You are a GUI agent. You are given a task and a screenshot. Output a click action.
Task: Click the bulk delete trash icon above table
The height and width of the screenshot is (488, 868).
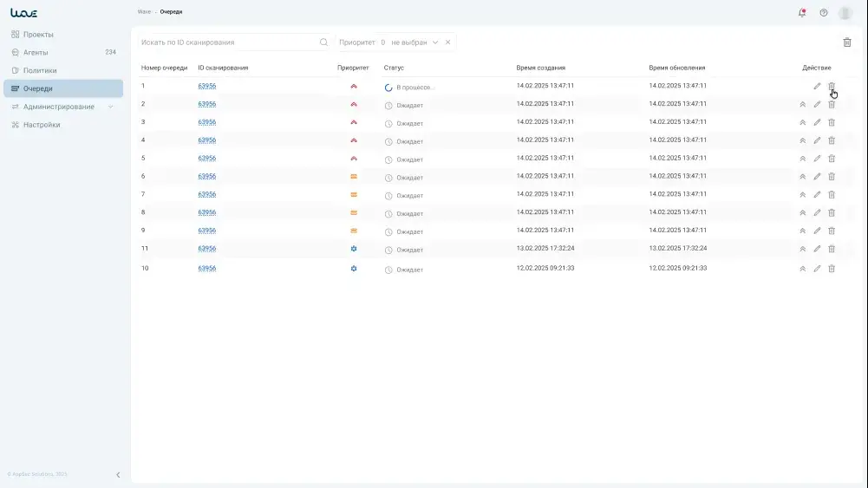(847, 42)
